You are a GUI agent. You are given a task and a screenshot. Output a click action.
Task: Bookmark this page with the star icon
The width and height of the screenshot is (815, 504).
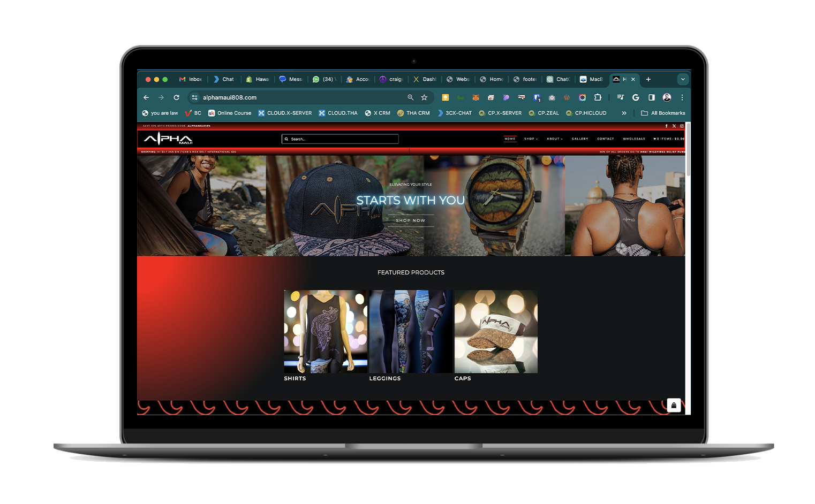click(424, 97)
